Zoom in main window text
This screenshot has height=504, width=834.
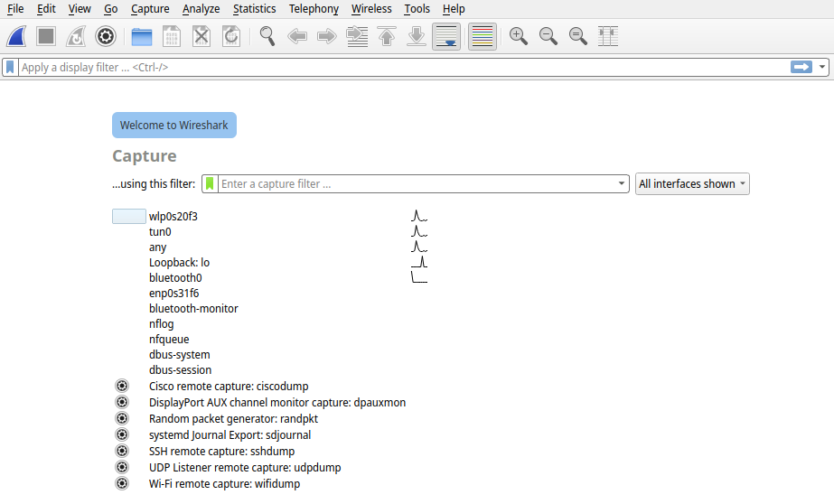519,36
